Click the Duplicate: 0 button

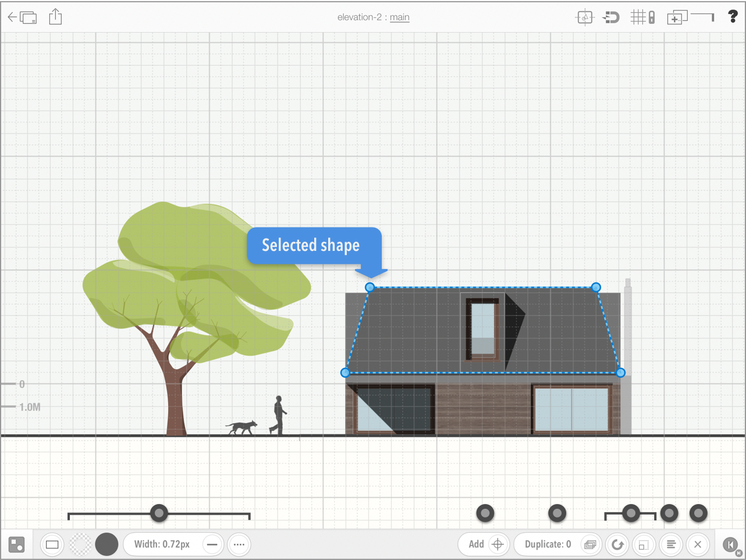pyautogui.click(x=548, y=544)
